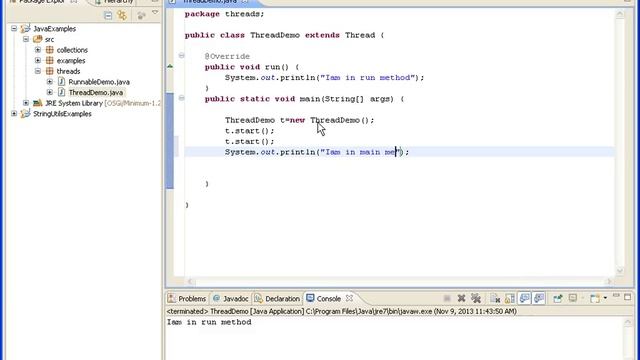Select the threads package

(x=68, y=71)
